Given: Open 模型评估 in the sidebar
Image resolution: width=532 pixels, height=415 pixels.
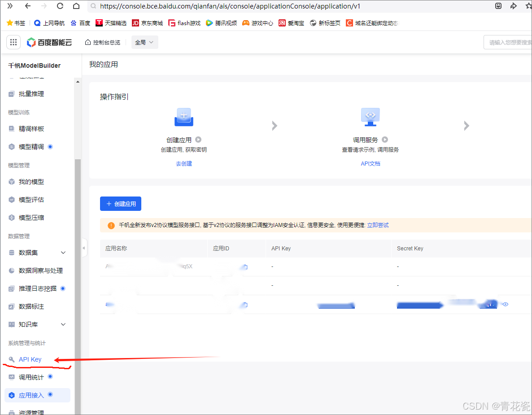Looking at the screenshot, I should pyautogui.click(x=31, y=200).
